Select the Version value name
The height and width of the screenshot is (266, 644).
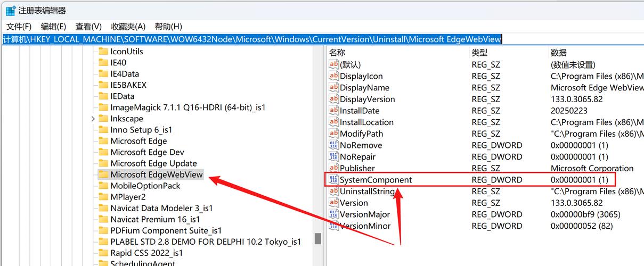pos(354,203)
